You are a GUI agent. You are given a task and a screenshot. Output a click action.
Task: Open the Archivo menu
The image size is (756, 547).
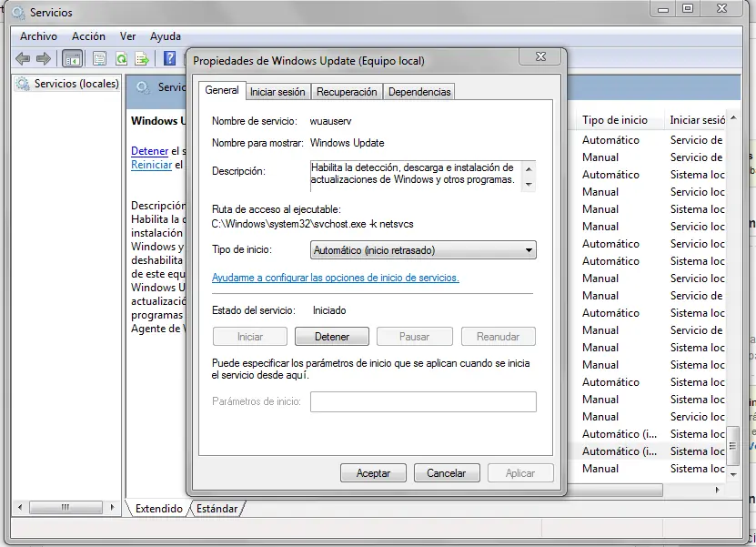coord(38,36)
